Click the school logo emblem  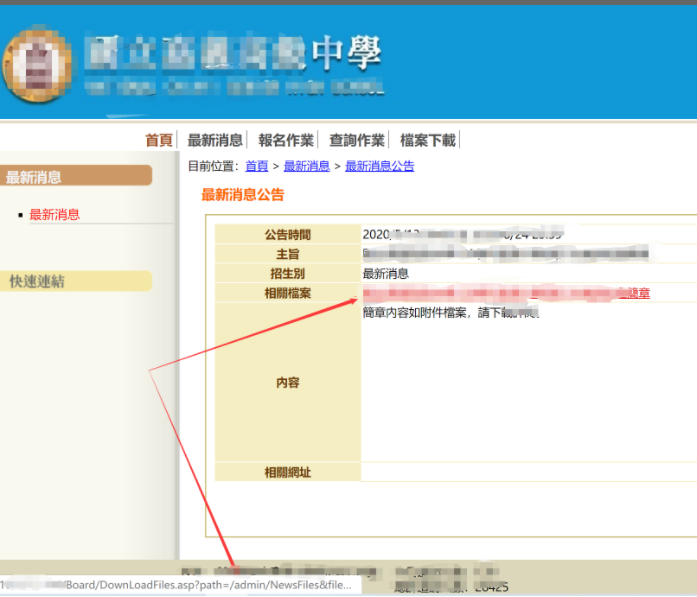click(37, 64)
